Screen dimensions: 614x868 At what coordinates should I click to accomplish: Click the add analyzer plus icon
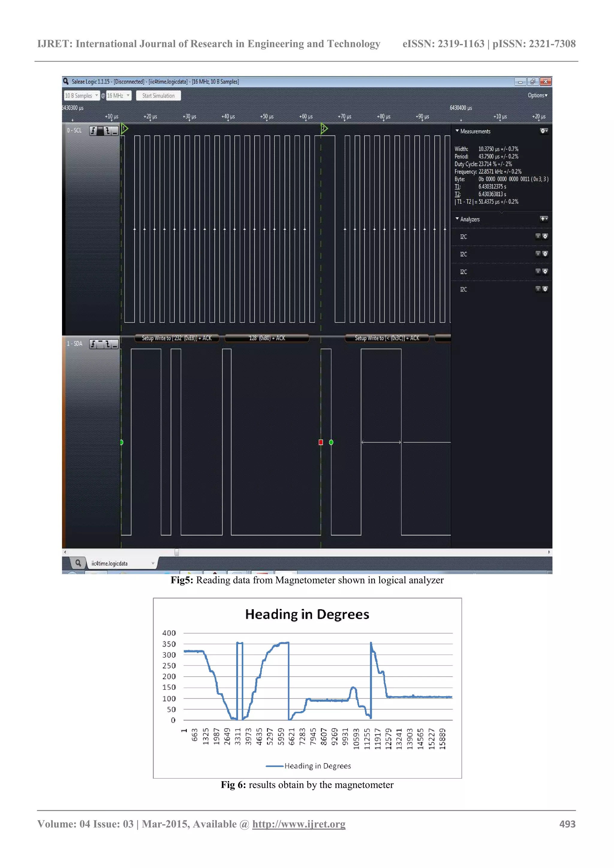[544, 219]
